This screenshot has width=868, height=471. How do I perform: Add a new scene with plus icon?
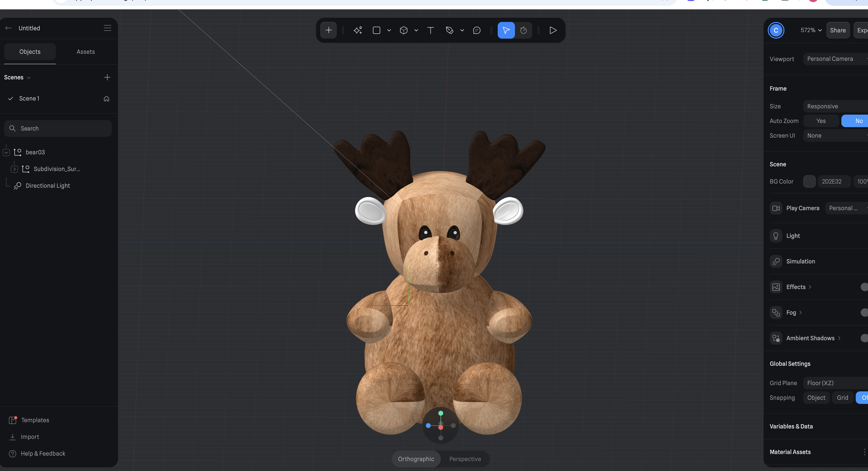[107, 77]
